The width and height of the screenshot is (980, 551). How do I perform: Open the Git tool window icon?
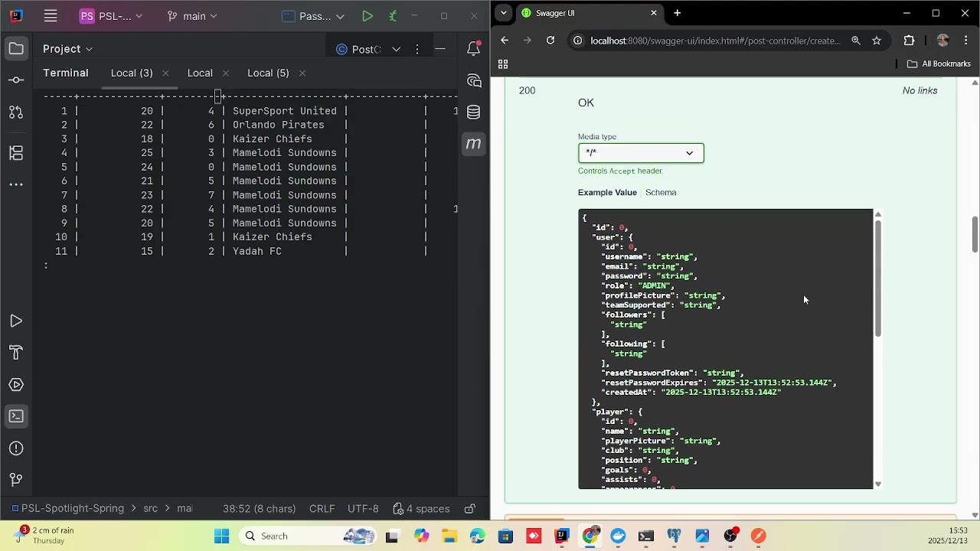click(16, 480)
